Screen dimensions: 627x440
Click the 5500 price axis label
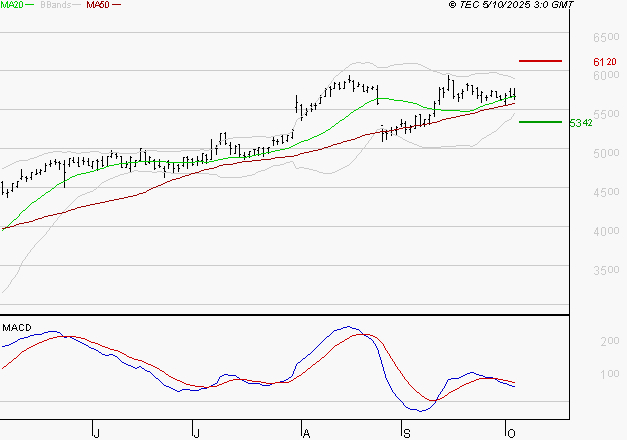coord(606,114)
